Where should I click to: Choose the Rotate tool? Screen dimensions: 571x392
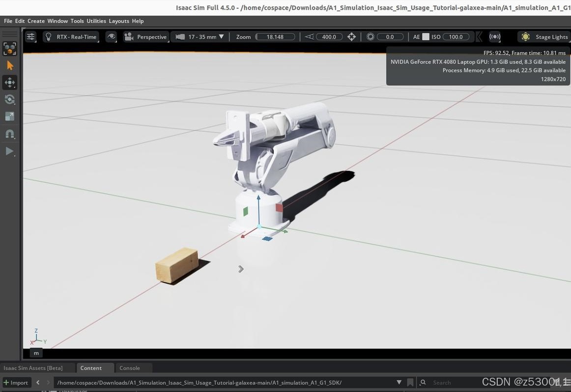click(10, 99)
